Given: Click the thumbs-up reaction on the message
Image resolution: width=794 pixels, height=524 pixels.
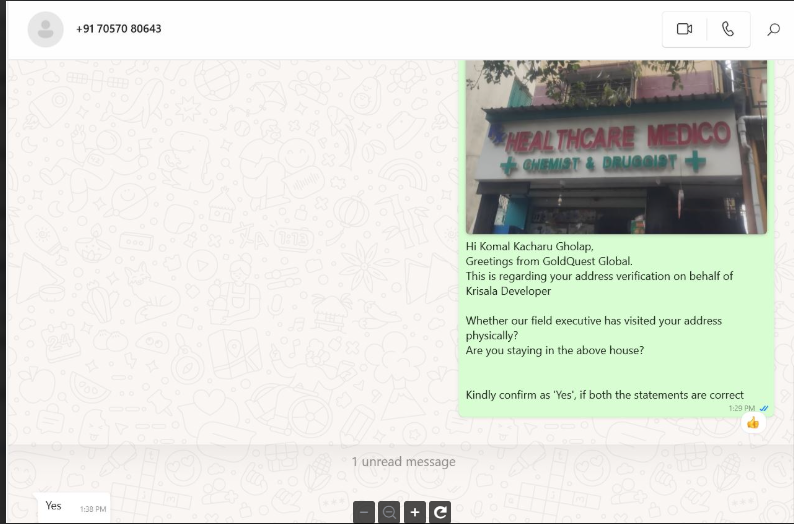Looking at the screenshot, I should coord(753,422).
